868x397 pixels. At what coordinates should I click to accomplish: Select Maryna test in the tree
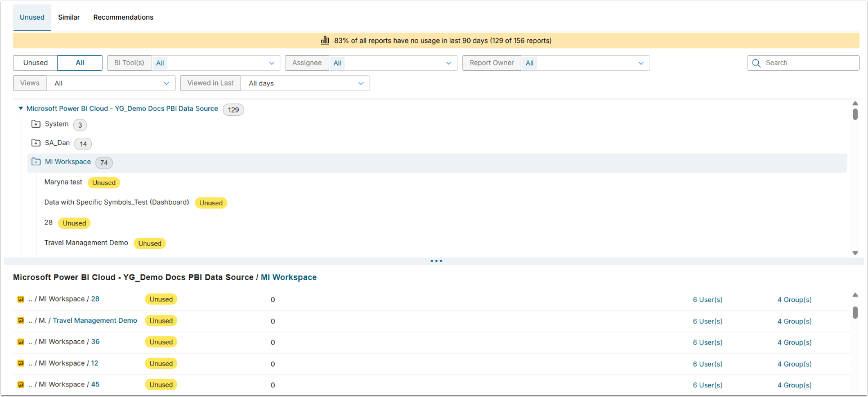pyautogui.click(x=63, y=182)
